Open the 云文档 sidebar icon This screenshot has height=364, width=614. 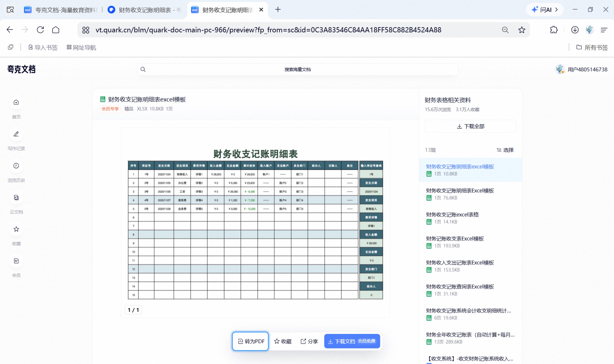pos(16,197)
